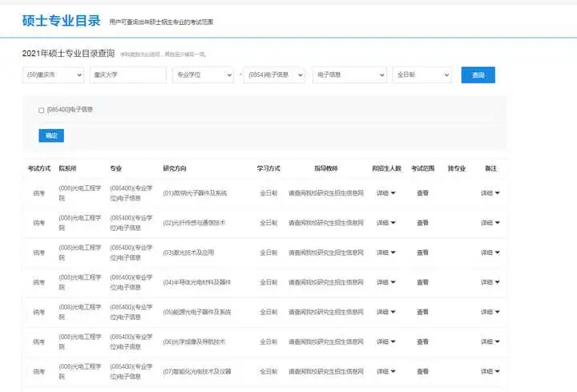This screenshot has width=577, height=392.
Task: Open the (0854)电子信息 category dropdown
Action: [x=274, y=75]
